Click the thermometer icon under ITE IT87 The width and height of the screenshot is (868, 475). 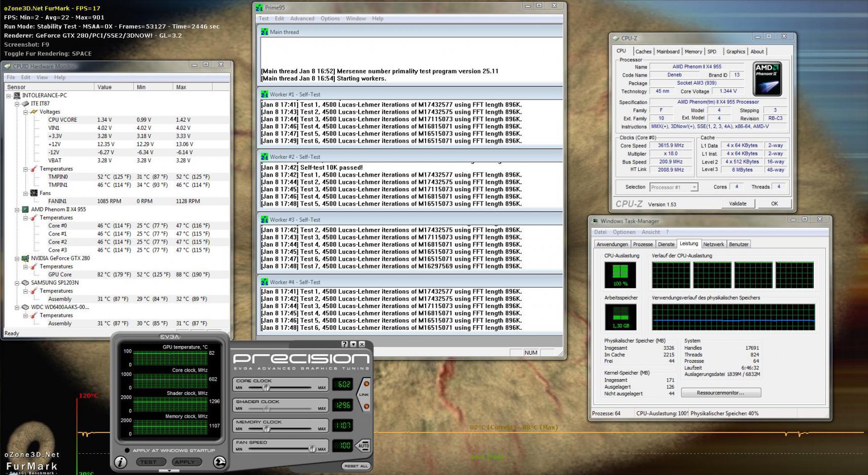[x=34, y=168]
